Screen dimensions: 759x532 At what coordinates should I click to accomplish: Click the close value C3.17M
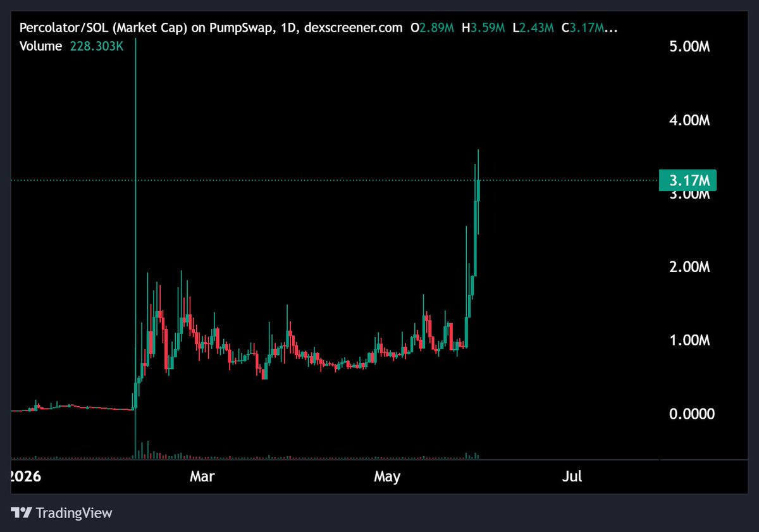click(590, 28)
